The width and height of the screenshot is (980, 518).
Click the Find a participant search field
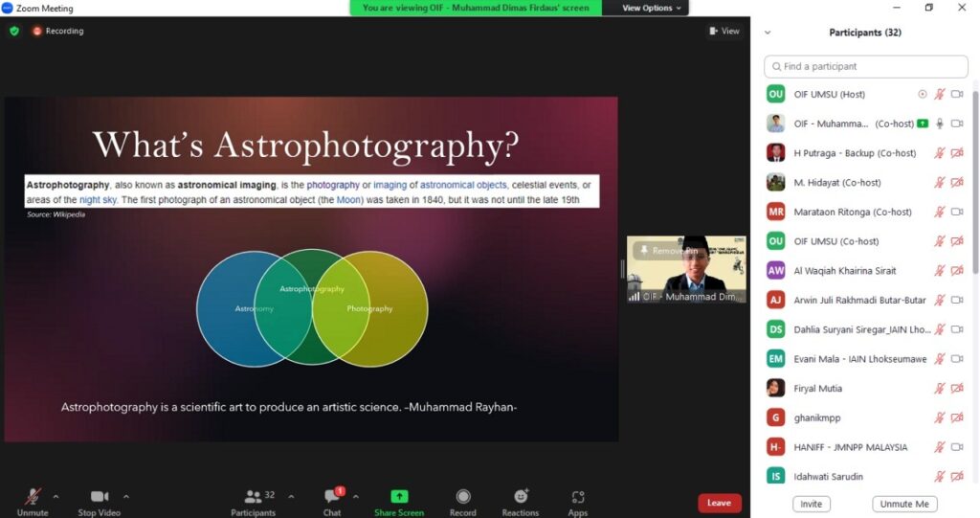[865, 66]
